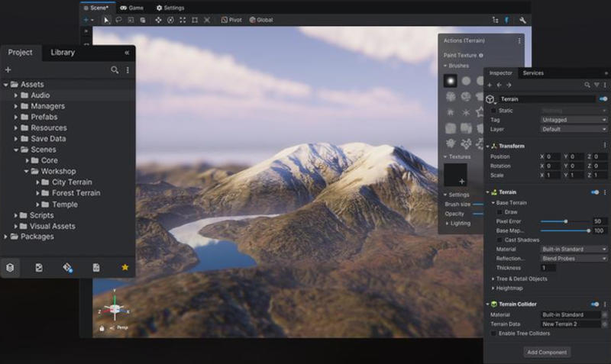Check Enable Tree Colliders option
Image resolution: width=611 pixels, height=364 pixels.
(x=493, y=333)
